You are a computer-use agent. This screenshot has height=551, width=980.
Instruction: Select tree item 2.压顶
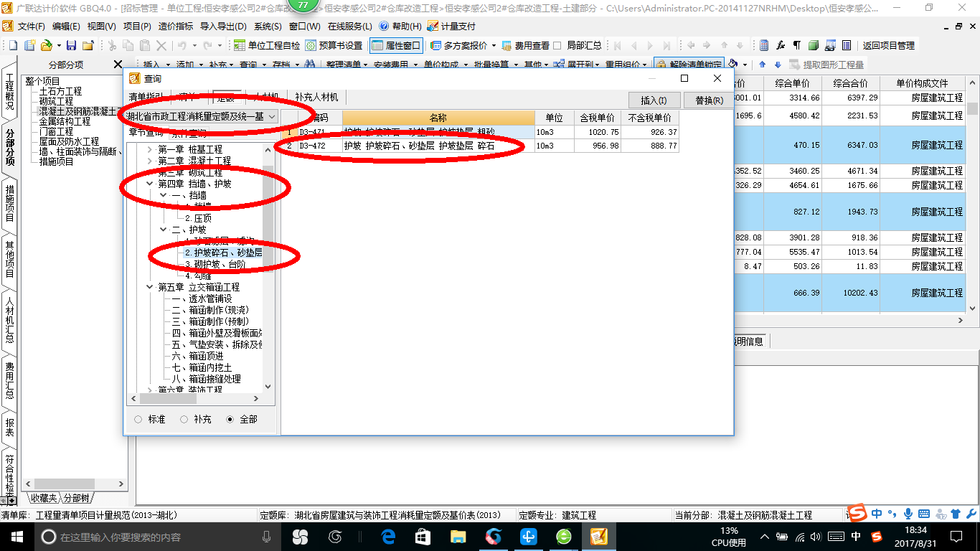[x=198, y=218]
